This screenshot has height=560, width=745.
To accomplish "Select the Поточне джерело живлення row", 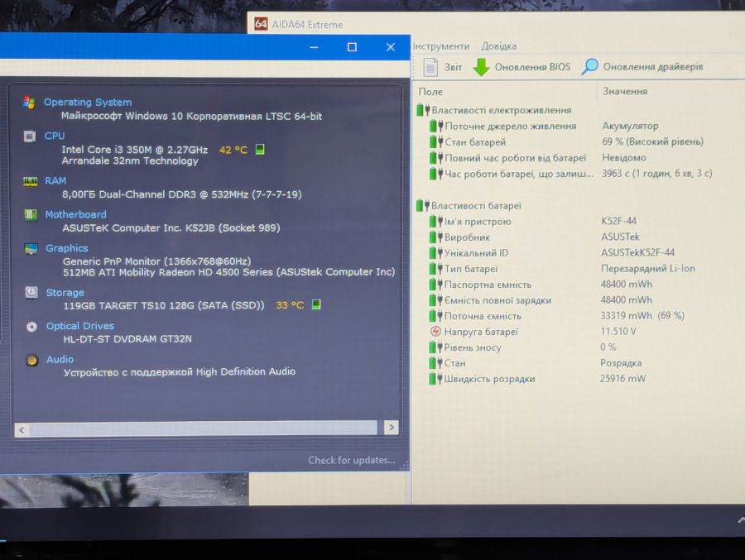I will [579, 127].
